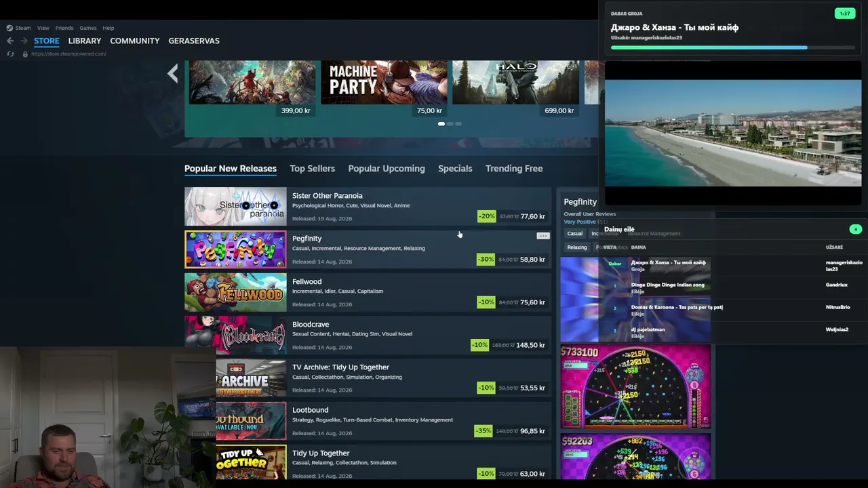This screenshot has width=868, height=488.
Task: Open the three-dots options on the Pegfinity row
Action: pos(542,236)
